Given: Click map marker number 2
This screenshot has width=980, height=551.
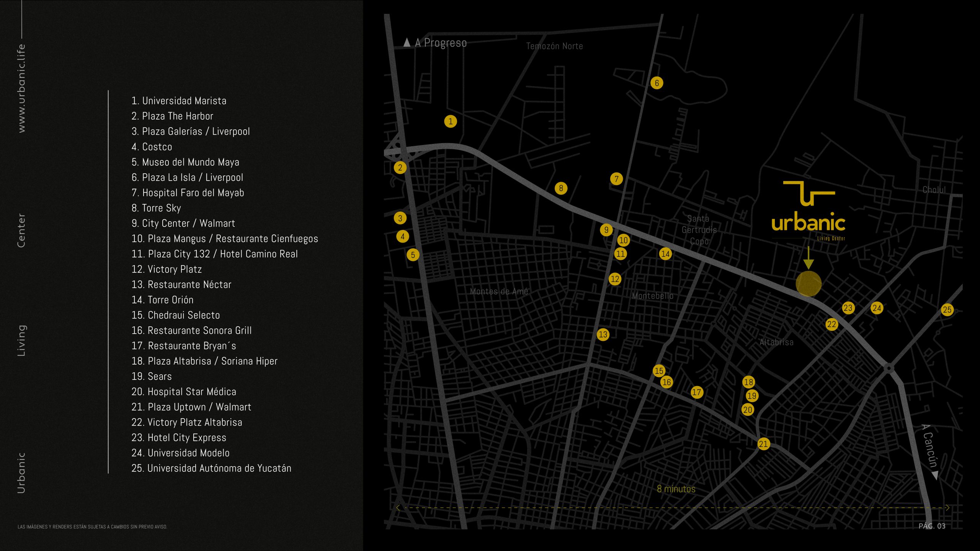Looking at the screenshot, I should [x=400, y=167].
